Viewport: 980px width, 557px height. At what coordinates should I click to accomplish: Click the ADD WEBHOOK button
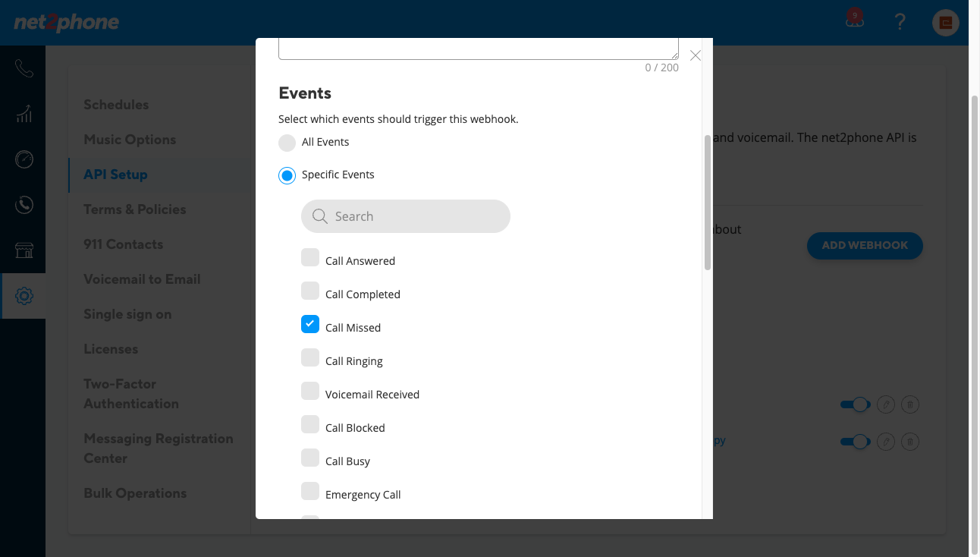tap(865, 245)
